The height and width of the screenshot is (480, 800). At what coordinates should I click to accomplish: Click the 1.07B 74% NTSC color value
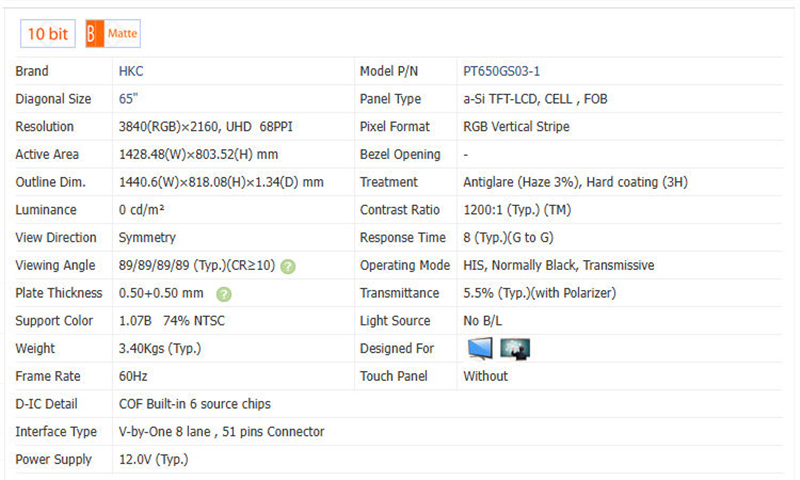pyautogui.click(x=167, y=321)
